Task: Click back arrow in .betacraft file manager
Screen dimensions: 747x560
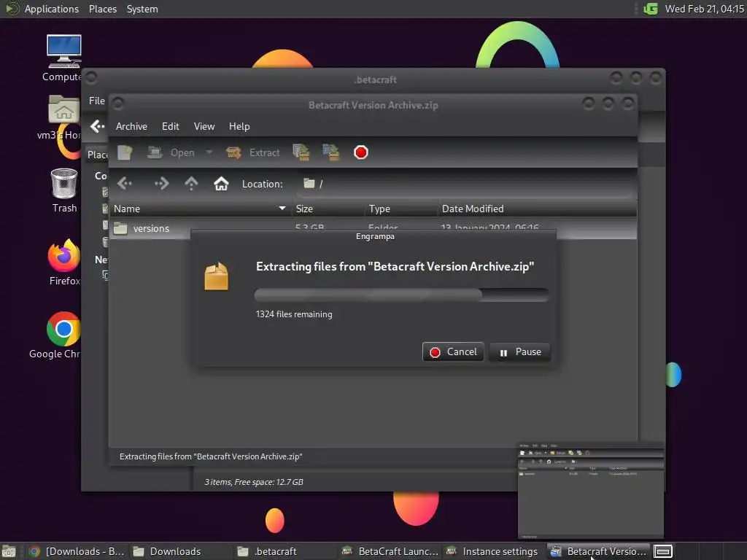Action: click(x=97, y=126)
